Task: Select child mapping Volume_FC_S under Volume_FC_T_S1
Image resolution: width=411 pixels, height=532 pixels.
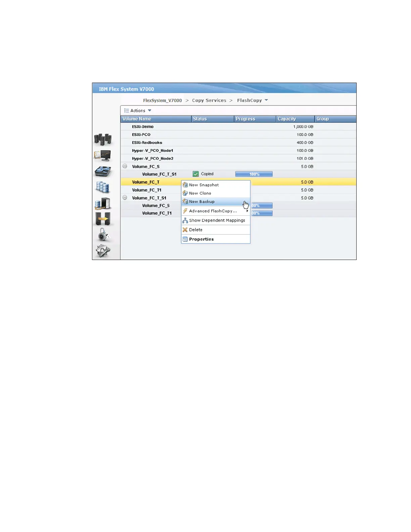Action: [x=238, y=206]
